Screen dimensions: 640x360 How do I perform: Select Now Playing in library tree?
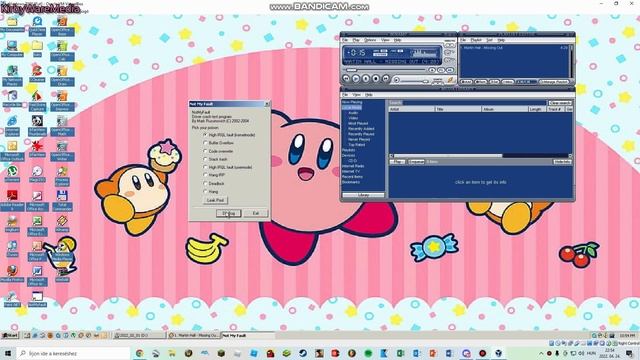pos(352,102)
